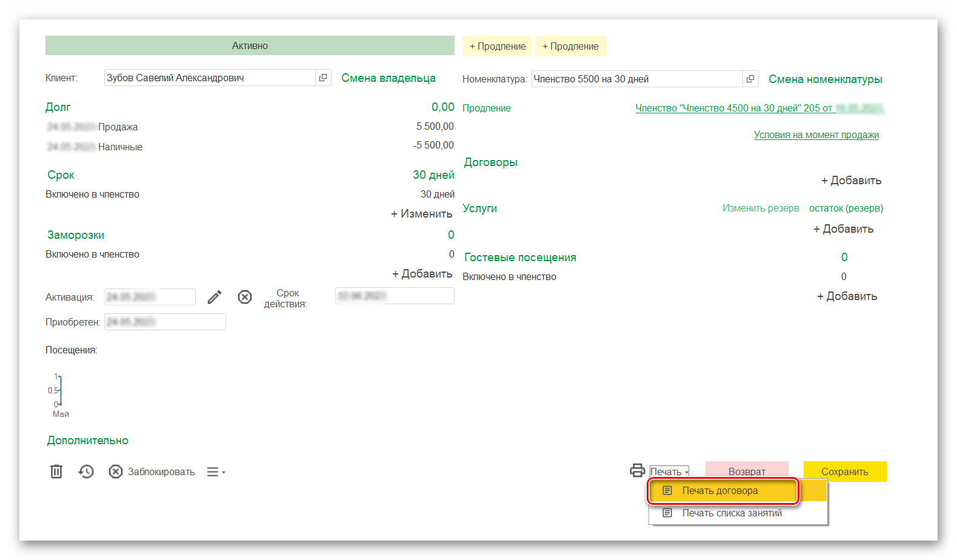Image resolution: width=957 pixels, height=560 pixels.
Task: Click the Активация date field
Action: point(150,297)
